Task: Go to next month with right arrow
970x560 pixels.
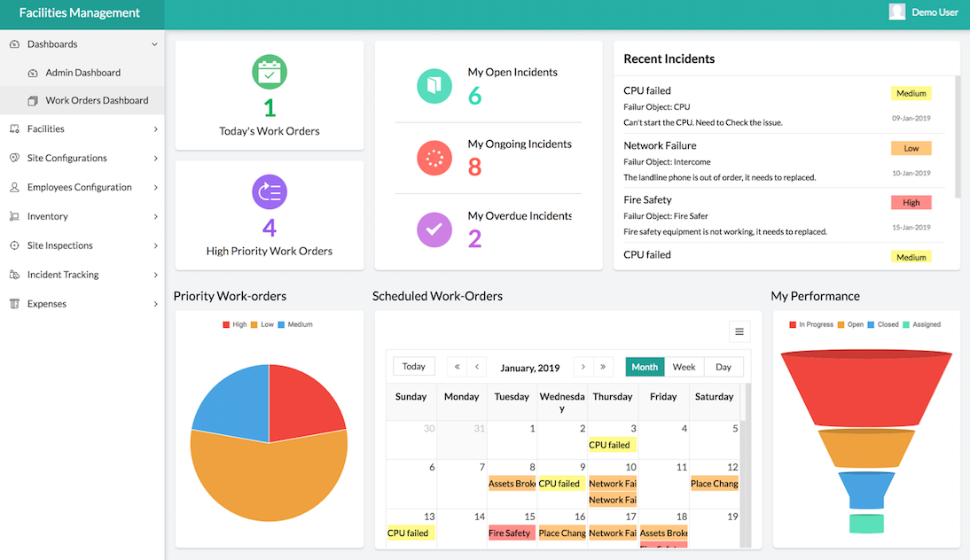Action: point(583,367)
